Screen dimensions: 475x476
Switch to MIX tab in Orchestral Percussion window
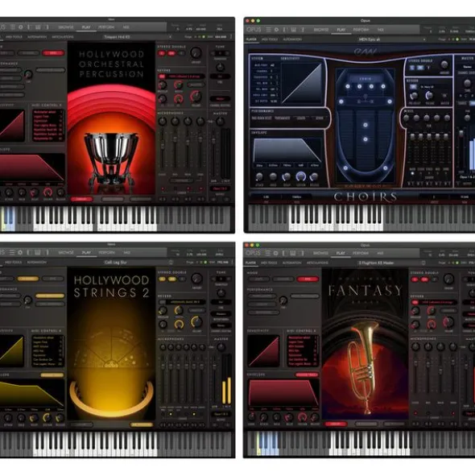126,27
